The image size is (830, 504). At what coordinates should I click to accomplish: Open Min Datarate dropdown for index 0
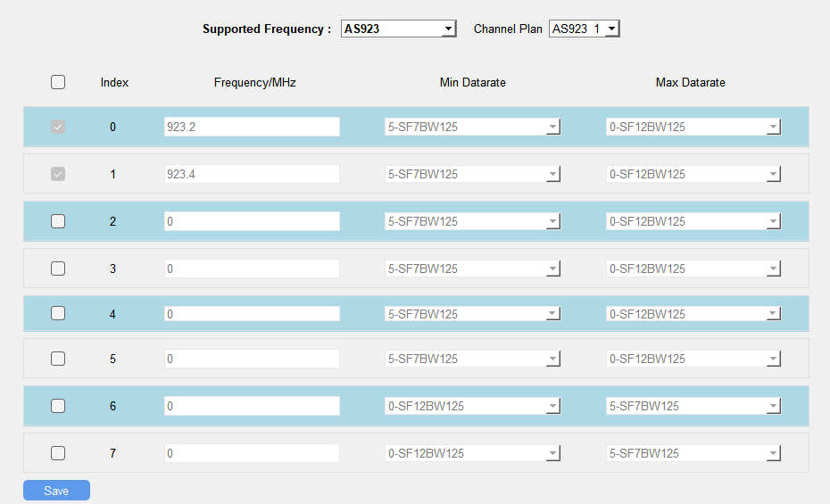[x=472, y=127]
